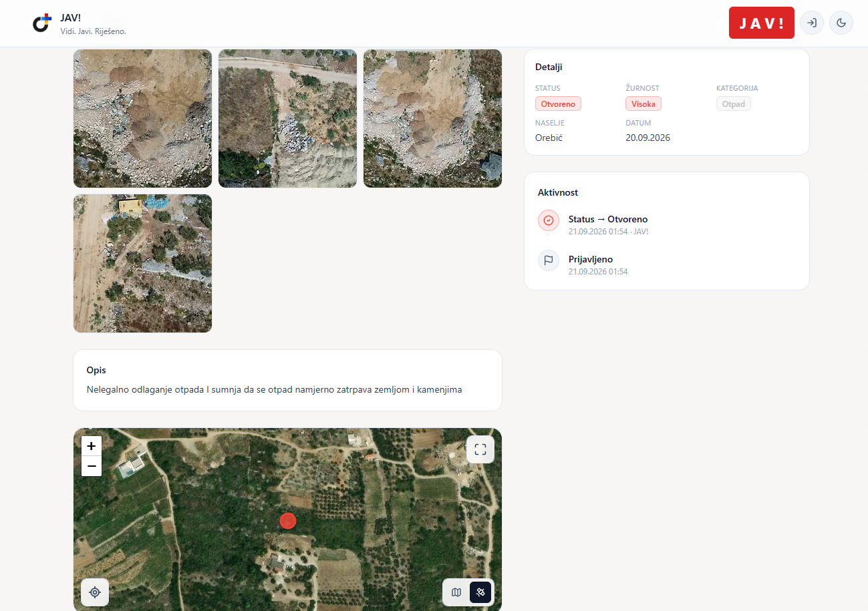
Task: Click the red JAV! report button
Action: point(762,23)
